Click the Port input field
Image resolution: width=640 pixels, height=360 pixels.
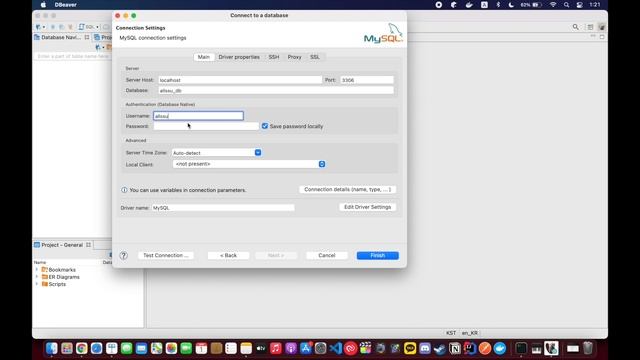(367, 80)
